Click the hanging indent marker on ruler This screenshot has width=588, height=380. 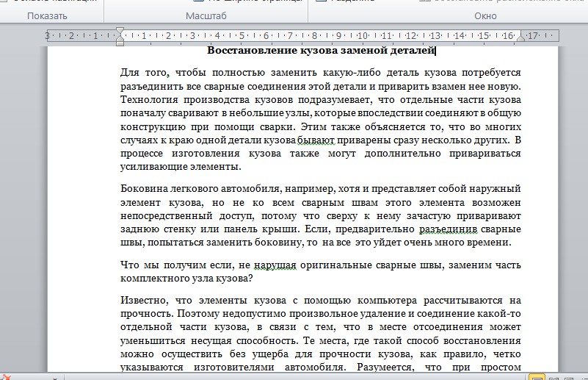point(120,37)
